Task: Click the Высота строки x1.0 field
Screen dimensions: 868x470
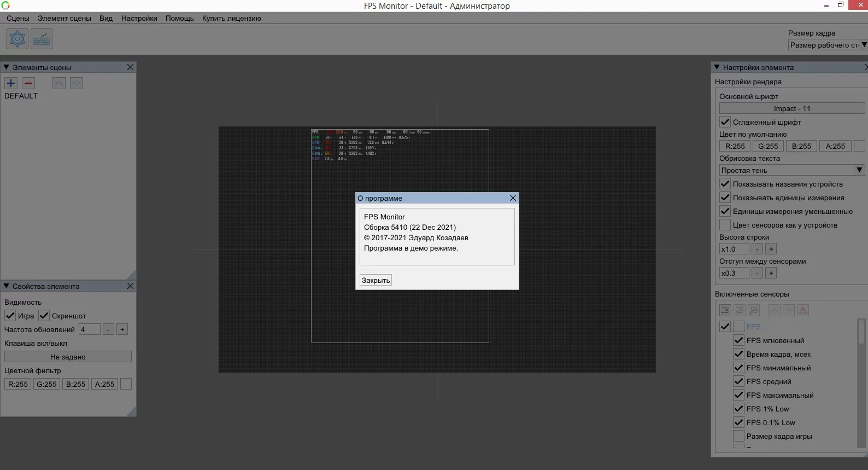Action: 734,249
